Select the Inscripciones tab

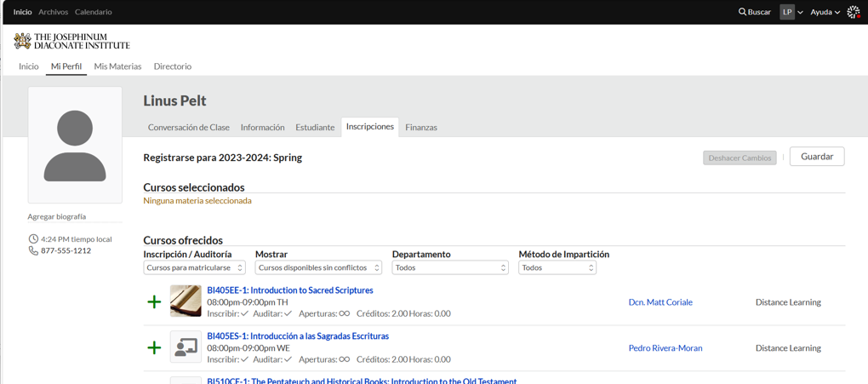[x=370, y=127]
